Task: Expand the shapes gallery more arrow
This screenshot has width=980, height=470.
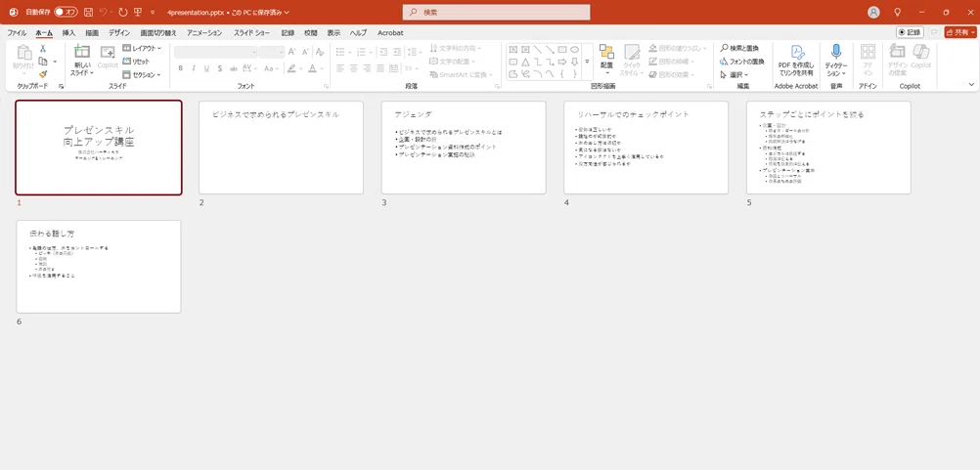Action: tap(588, 62)
